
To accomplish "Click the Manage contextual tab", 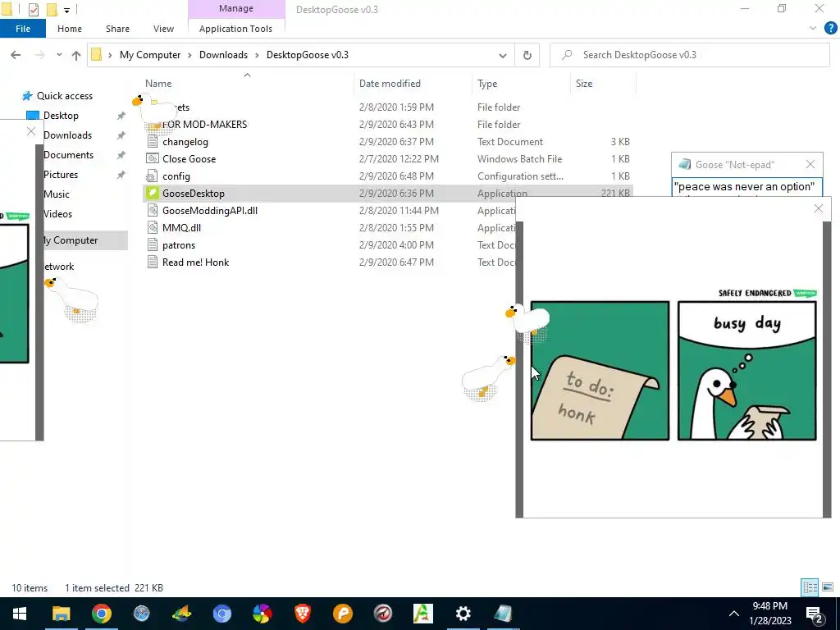I will pos(236,8).
